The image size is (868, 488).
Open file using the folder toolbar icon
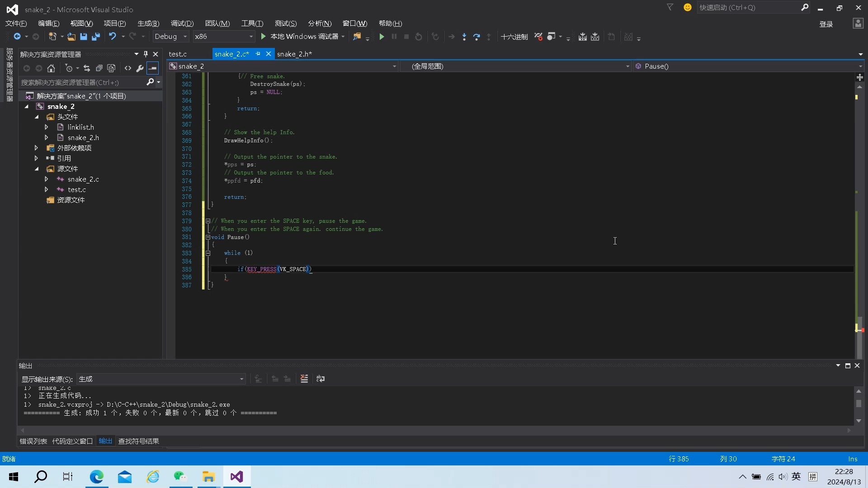click(71, 37)
